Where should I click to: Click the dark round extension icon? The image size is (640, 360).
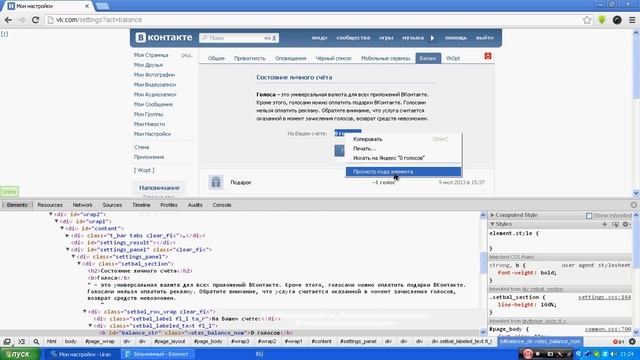pos(617,20)
